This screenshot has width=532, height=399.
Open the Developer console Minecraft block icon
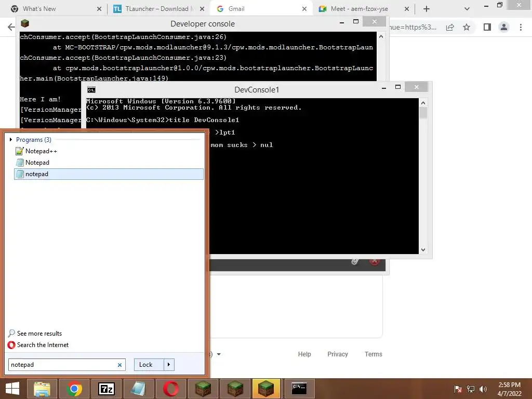[25, 23]
